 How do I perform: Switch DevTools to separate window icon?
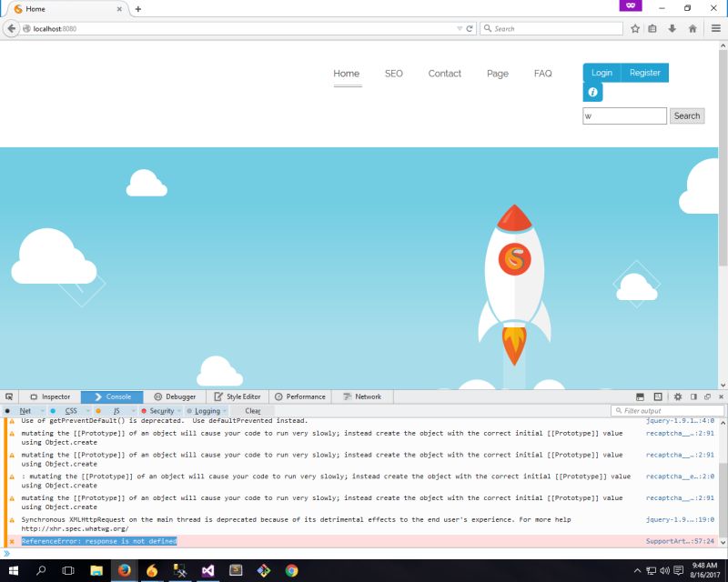708,396
